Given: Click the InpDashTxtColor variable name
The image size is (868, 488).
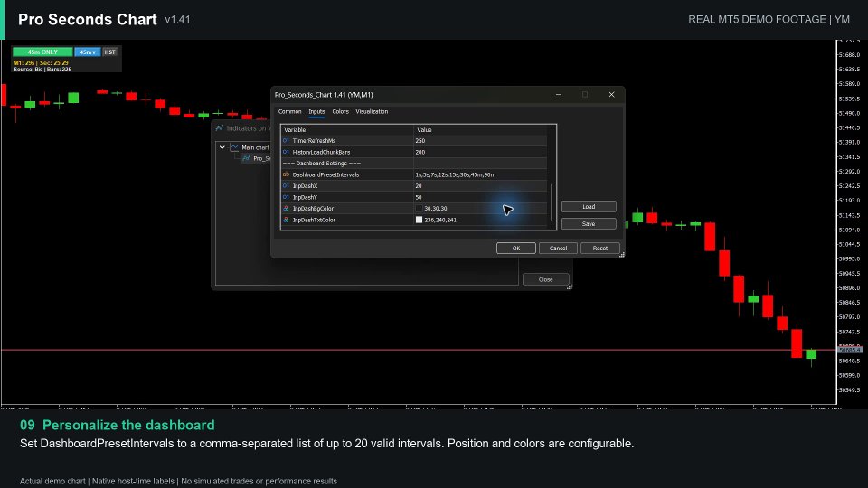Looking at the screenshot, I should pyautogui.click(x=314, y=220).
